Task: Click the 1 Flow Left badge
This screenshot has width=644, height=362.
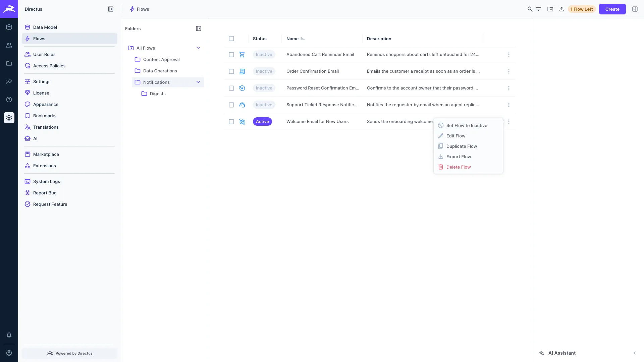Action: [582, 9]
